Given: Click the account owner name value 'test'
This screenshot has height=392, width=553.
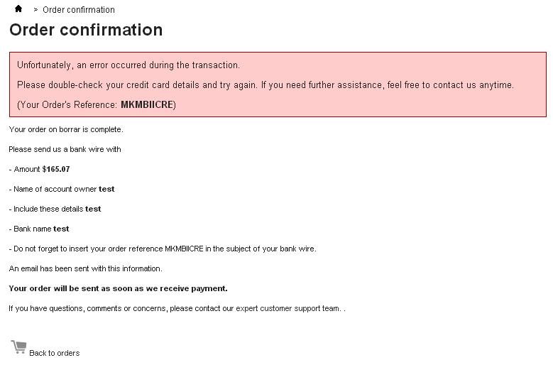Looking at the screenshot, I should (x=106, y=190).
